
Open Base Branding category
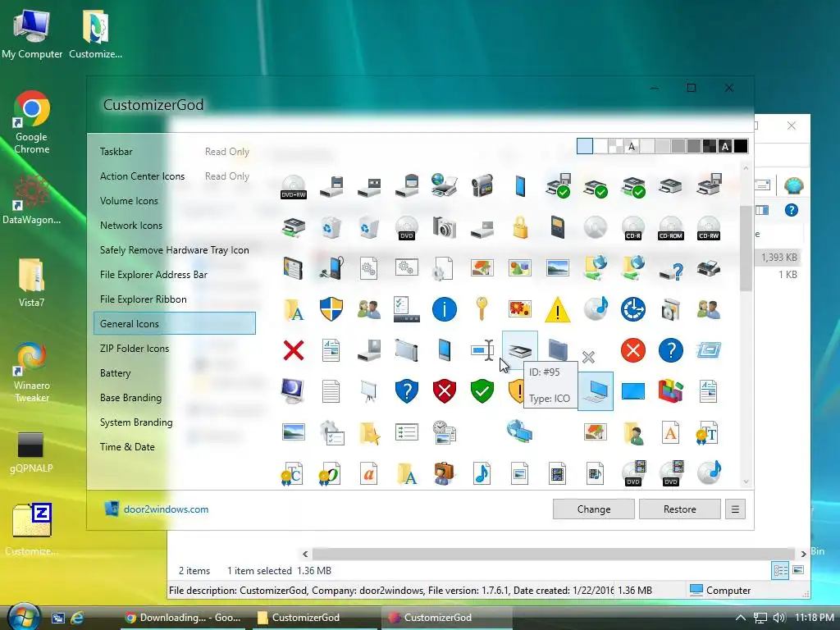click(x=130, y=398)
